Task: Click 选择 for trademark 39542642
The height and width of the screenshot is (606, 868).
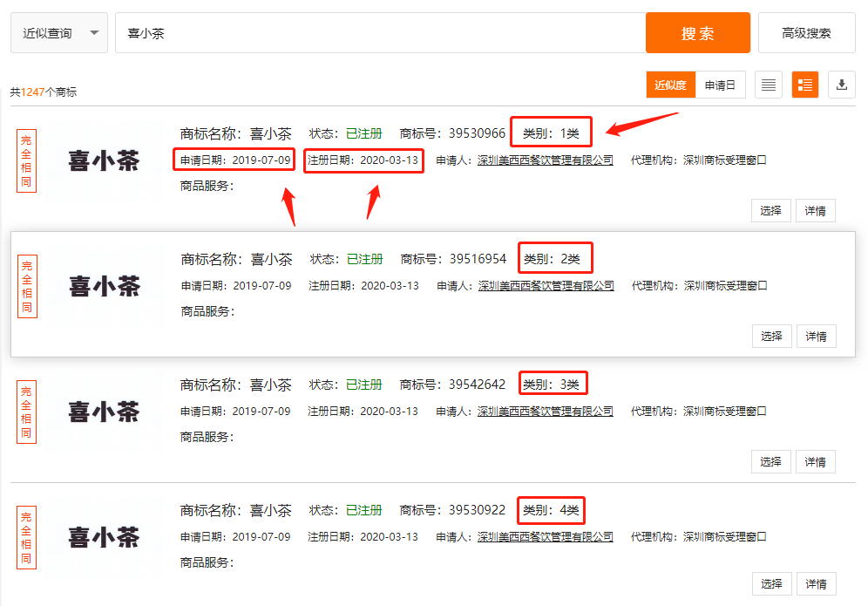Action: pos(770,461)
